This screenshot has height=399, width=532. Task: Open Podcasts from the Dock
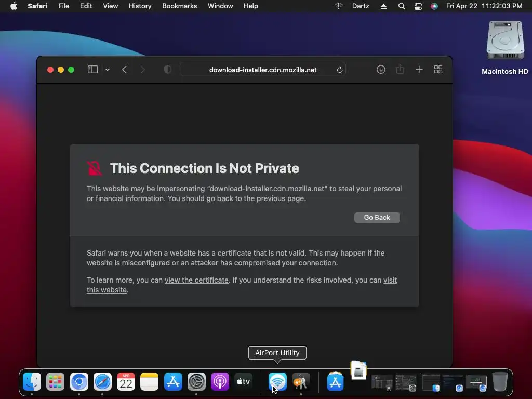(x=220, y=382)
